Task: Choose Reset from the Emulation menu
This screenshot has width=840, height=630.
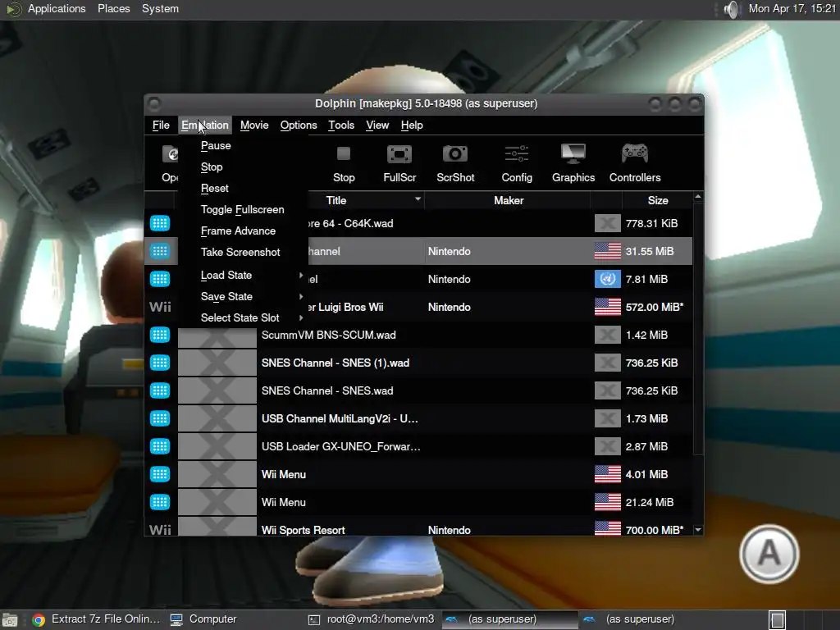Action: pyautogui.click(x=215, y=189)
